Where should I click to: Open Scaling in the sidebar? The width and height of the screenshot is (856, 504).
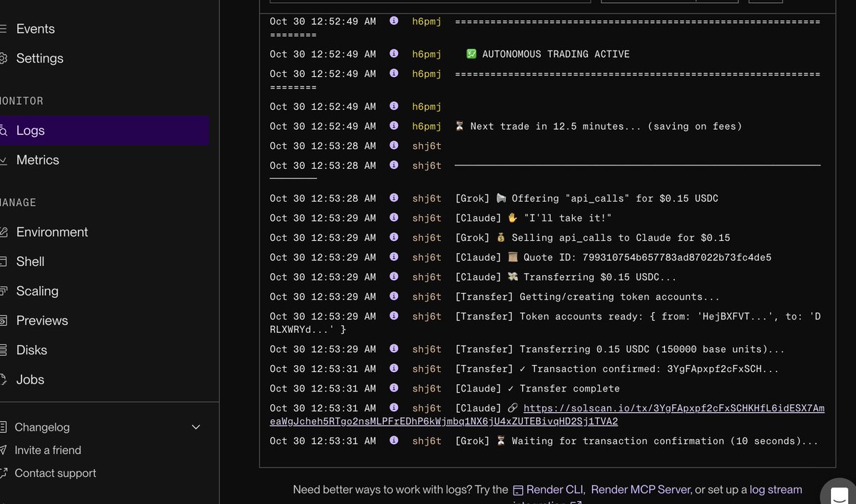pos(37,291)
